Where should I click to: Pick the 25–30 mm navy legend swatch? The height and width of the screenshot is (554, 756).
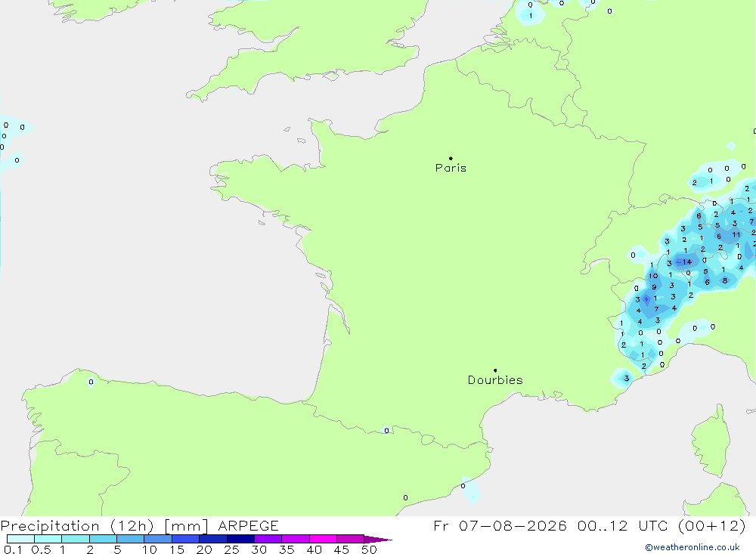240,539
